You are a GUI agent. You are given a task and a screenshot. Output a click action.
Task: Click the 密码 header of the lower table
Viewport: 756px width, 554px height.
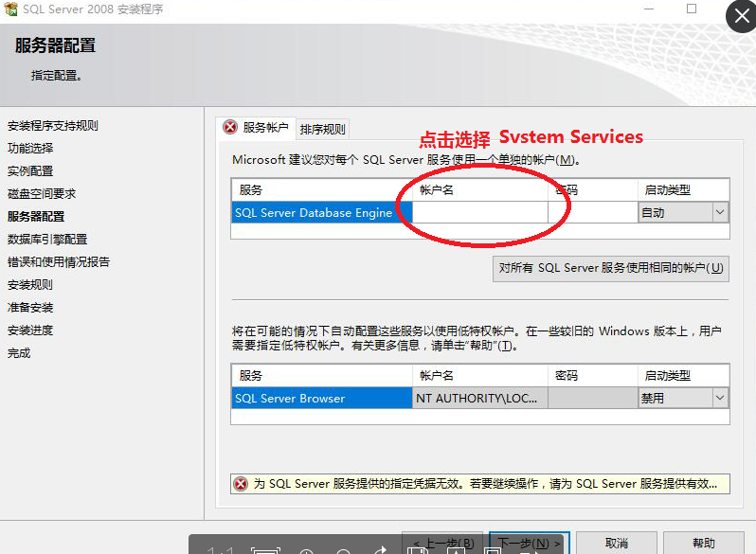tap(592, 376)
